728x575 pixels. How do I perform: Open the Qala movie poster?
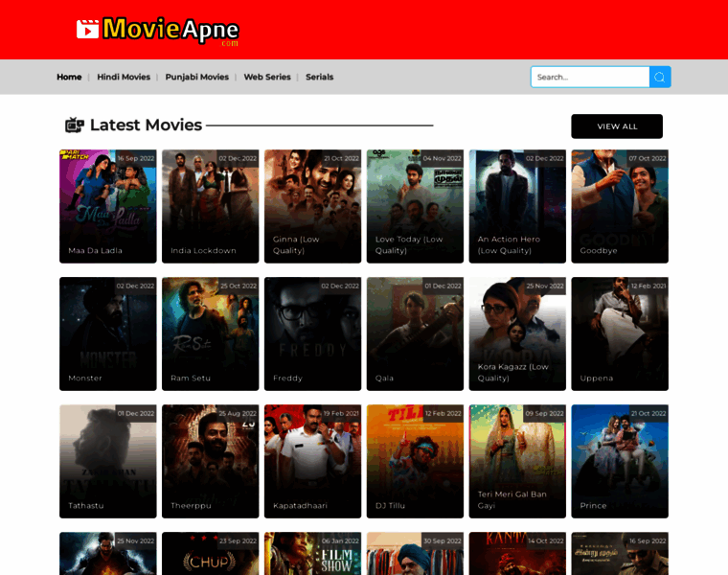click(415, 333)
